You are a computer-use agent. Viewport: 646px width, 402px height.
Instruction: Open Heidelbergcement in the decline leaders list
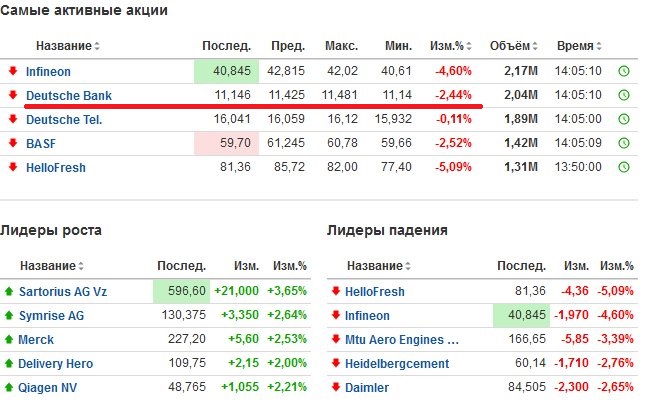(397, 364)
